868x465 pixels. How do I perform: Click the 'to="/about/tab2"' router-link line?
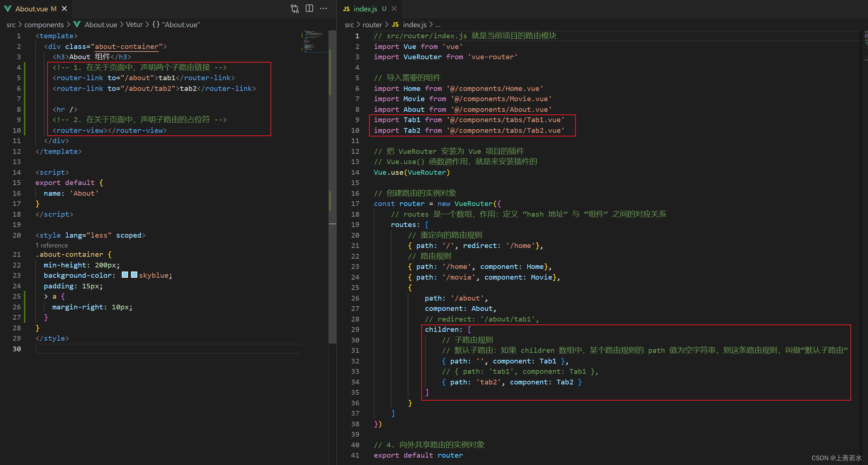click(154, 88)
